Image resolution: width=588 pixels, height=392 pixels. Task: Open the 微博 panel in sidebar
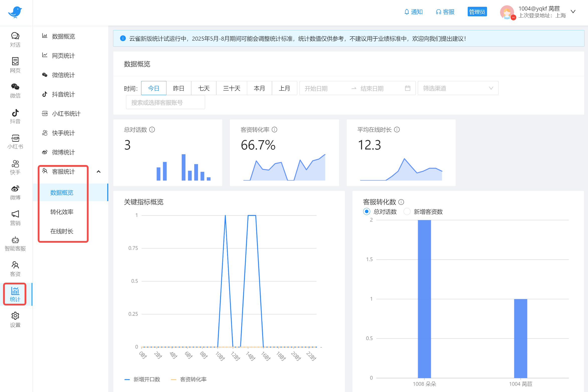[15, 192]
